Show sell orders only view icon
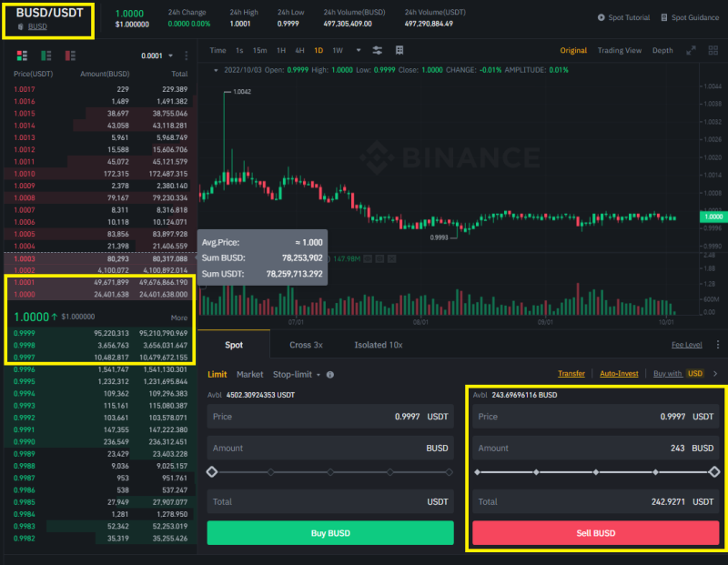 (x=70, y=55)
